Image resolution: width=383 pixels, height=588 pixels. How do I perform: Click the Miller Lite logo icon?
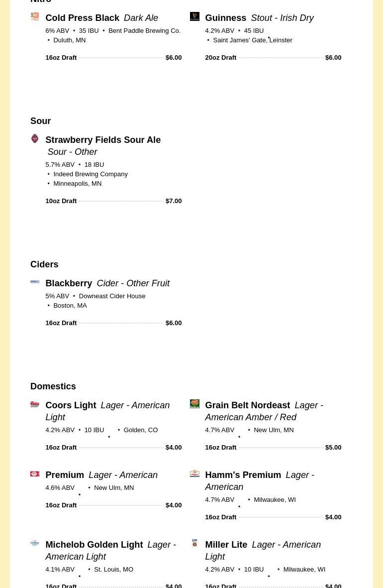(194, 543)
